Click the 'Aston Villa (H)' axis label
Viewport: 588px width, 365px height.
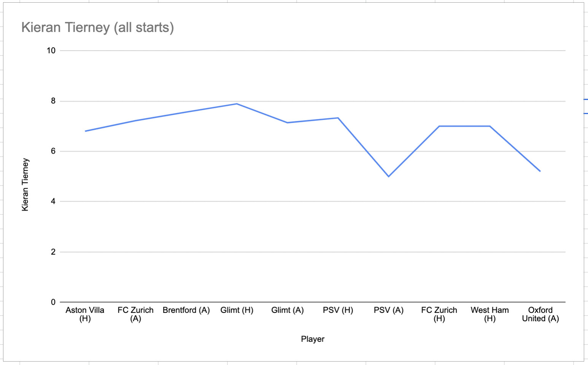click(x=85, y=314)
